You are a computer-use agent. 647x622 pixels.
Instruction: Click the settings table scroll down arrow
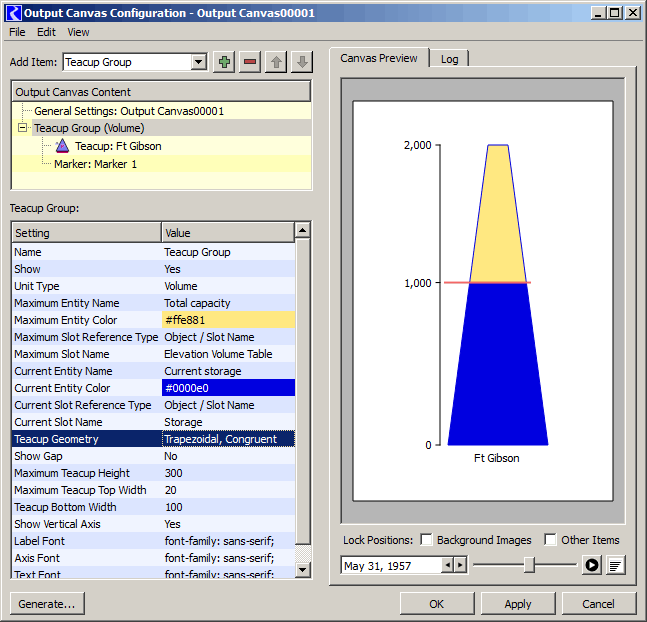click(303, 570)
